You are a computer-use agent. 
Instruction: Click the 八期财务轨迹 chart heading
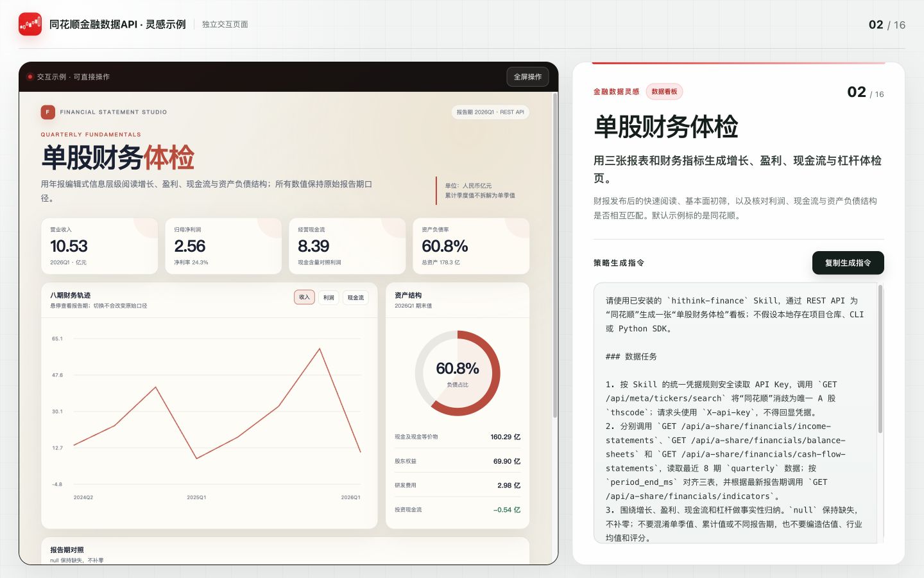point(71,295)
